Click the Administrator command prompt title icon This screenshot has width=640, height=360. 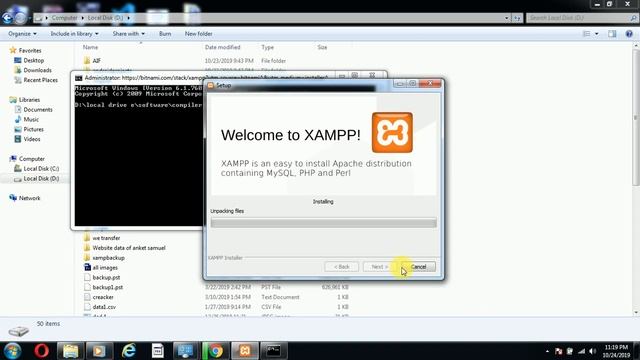tap(79, 78)
